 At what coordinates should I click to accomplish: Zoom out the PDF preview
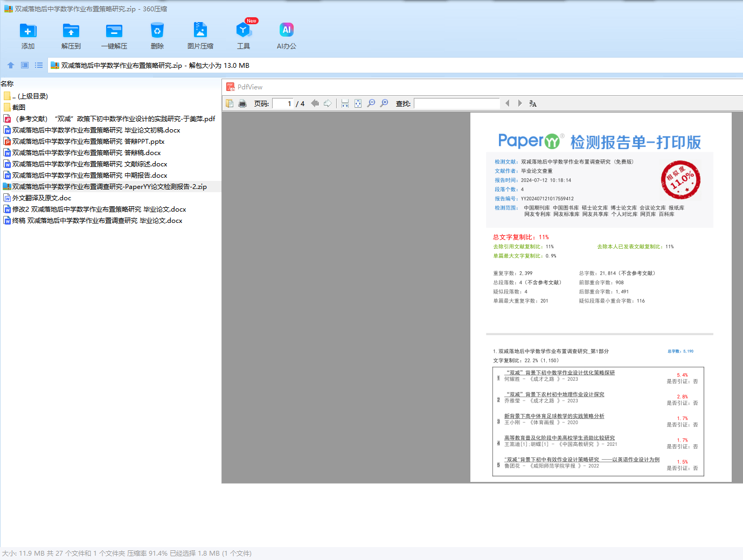[371, 103]
